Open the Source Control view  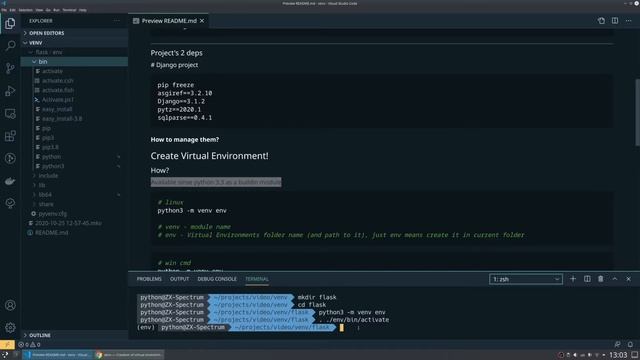pyautogui.click(x=10, y=68)
